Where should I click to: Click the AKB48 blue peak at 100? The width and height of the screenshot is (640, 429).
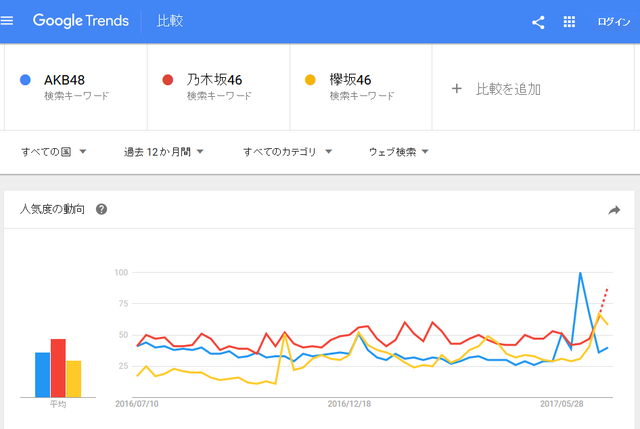580,273
